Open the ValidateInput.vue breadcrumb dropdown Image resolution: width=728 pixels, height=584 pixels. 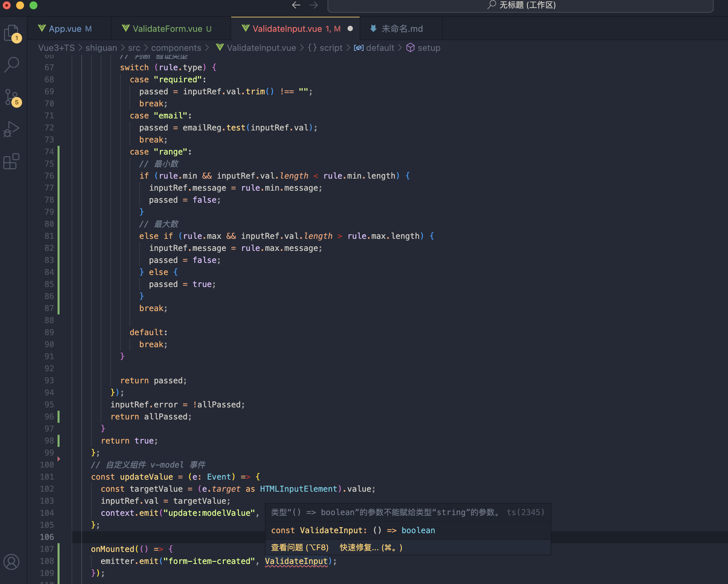(256, 48)
